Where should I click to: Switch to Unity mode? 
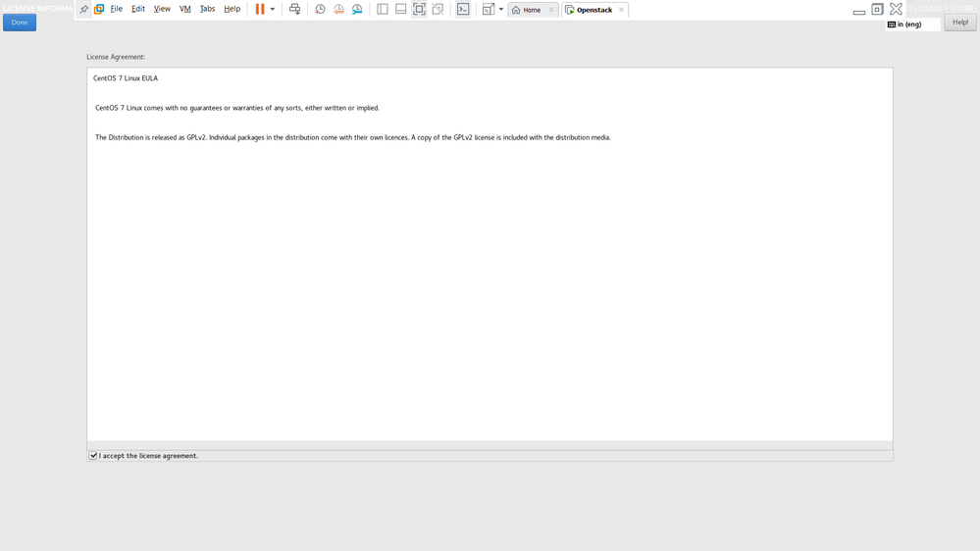[x=438, y=9]
